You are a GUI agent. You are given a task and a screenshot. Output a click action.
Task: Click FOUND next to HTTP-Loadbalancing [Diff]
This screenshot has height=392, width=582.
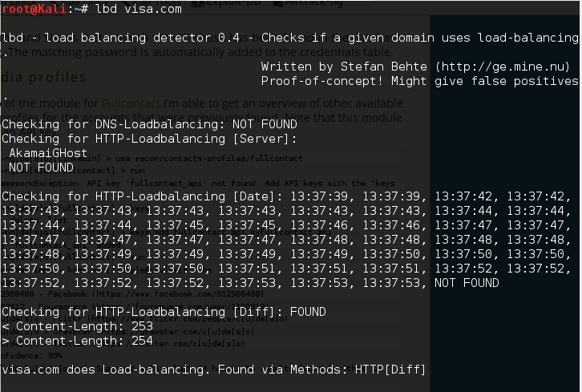[x=308, y=312]
